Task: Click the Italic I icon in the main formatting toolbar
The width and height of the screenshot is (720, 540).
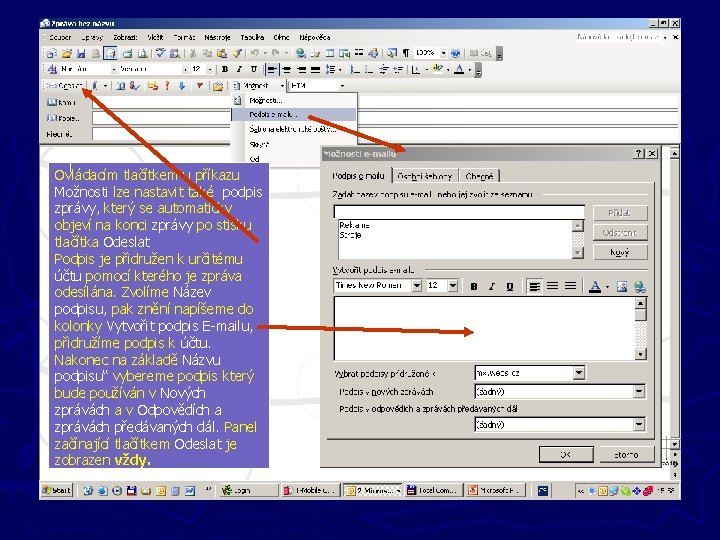Action: coord(239,69)
